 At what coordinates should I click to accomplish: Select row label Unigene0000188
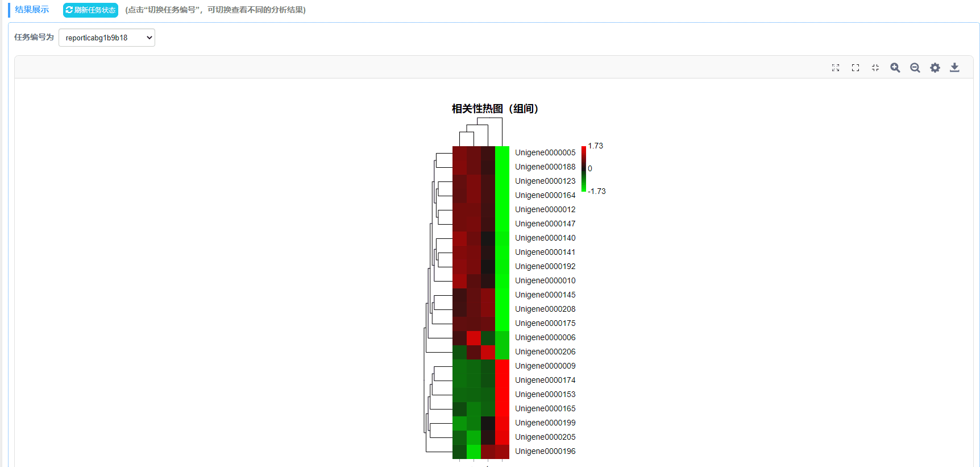[545, 167]
